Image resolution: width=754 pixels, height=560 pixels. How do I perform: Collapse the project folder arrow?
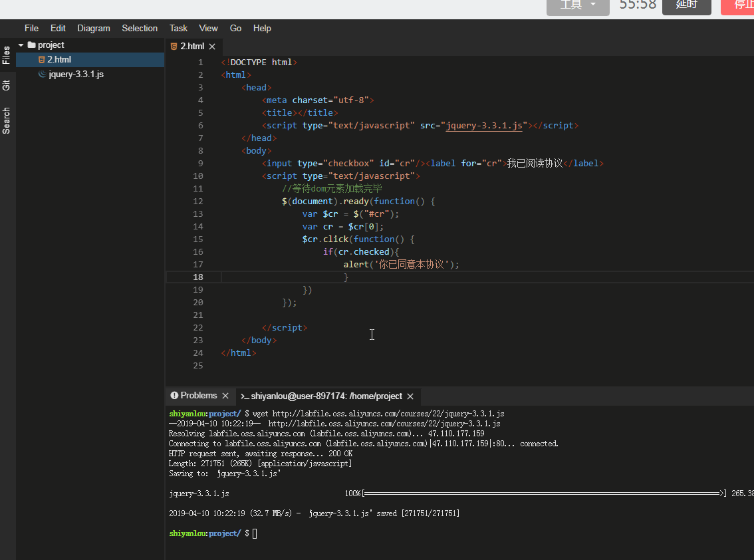point(21,45)
